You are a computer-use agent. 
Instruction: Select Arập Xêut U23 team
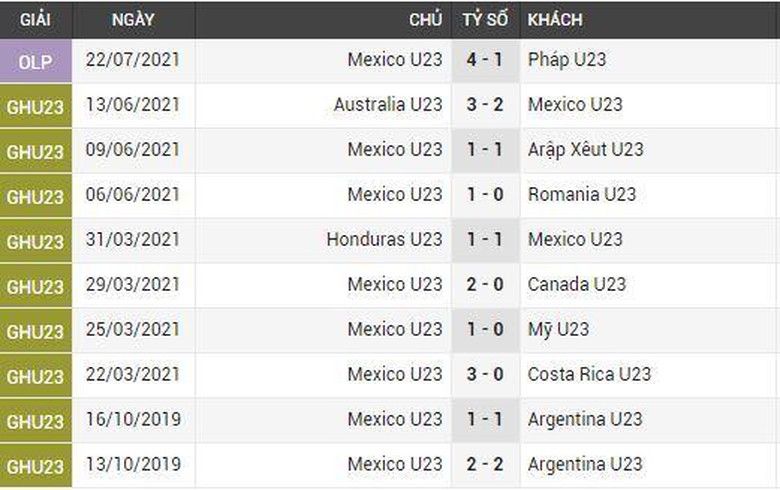[586, 150]
